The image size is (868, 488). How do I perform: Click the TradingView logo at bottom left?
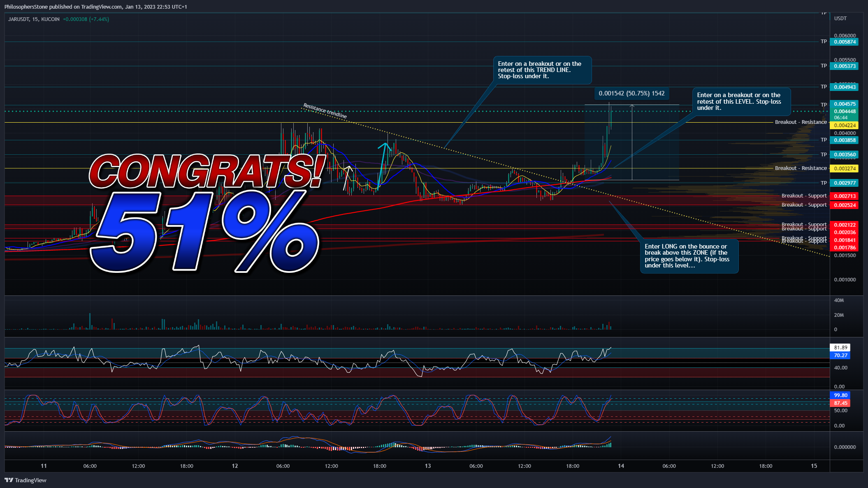point(26,480)
